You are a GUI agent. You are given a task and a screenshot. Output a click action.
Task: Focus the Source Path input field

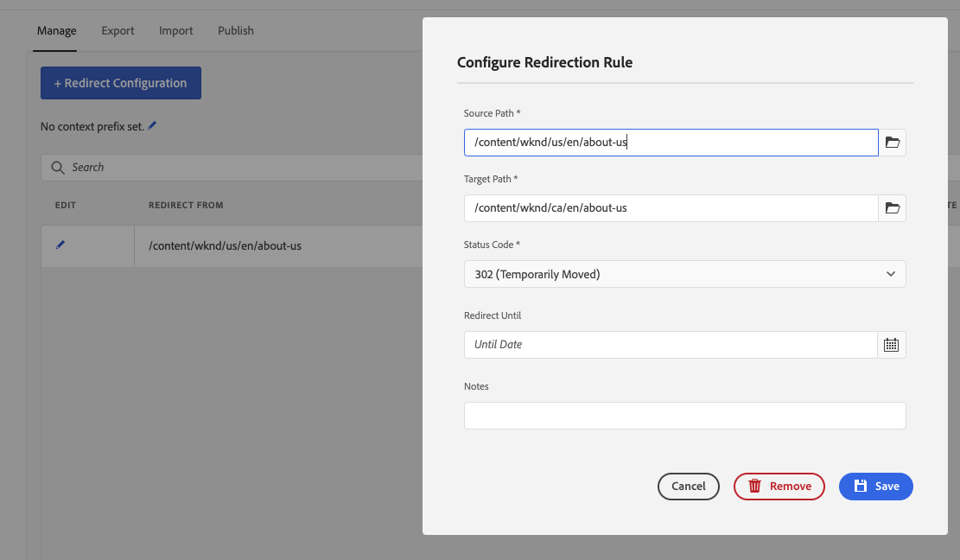(x=671, y=143)
